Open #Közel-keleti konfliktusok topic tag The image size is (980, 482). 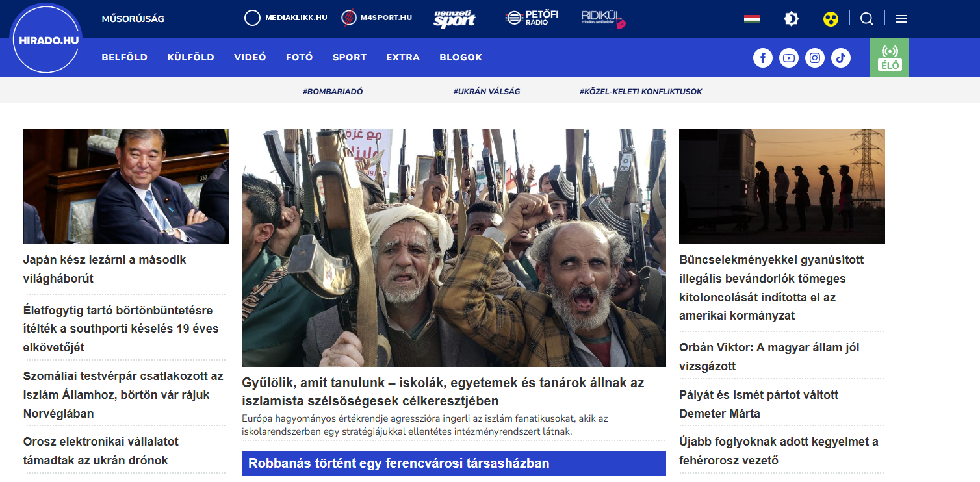(x=641, y=92)
